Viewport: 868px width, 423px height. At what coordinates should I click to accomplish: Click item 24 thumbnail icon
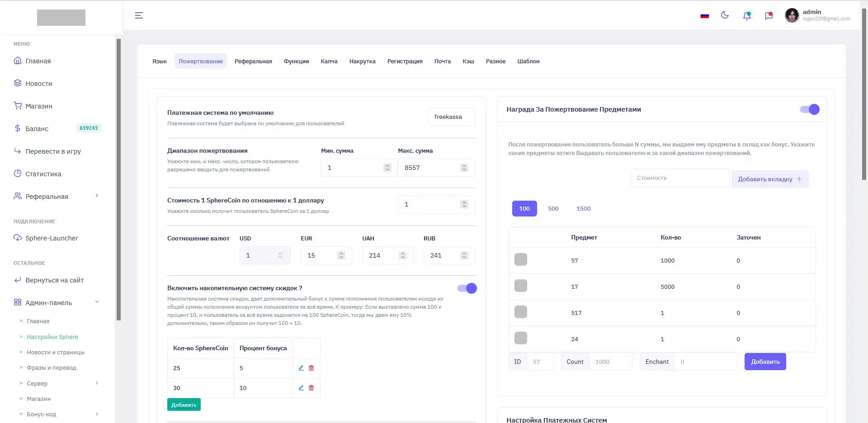click(x=521, y=338)
